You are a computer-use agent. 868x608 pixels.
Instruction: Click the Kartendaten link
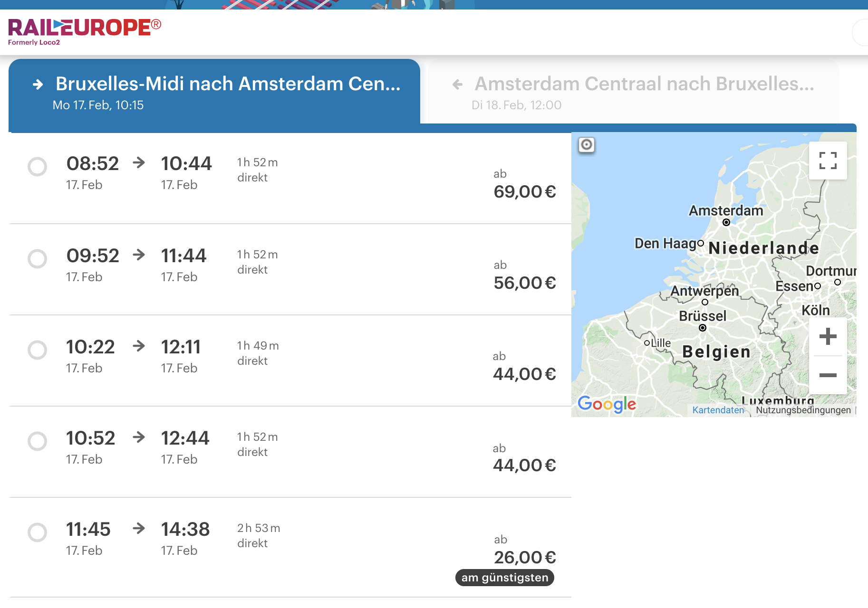pyautogui.click(x=718, y=410)
